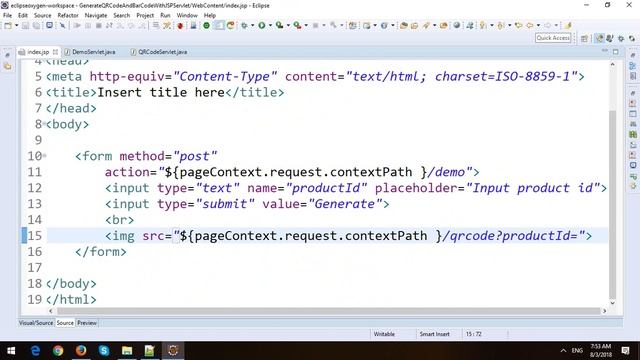Click the Writable status bar entry
The width and height of the screenshot is (640, 360).
click(384, 334)
